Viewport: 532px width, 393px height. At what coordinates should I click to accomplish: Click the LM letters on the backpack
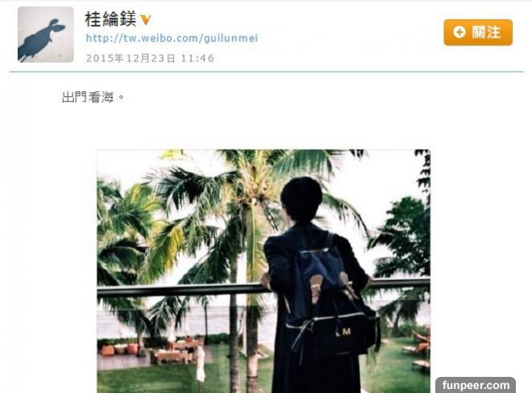coord(343,332)
